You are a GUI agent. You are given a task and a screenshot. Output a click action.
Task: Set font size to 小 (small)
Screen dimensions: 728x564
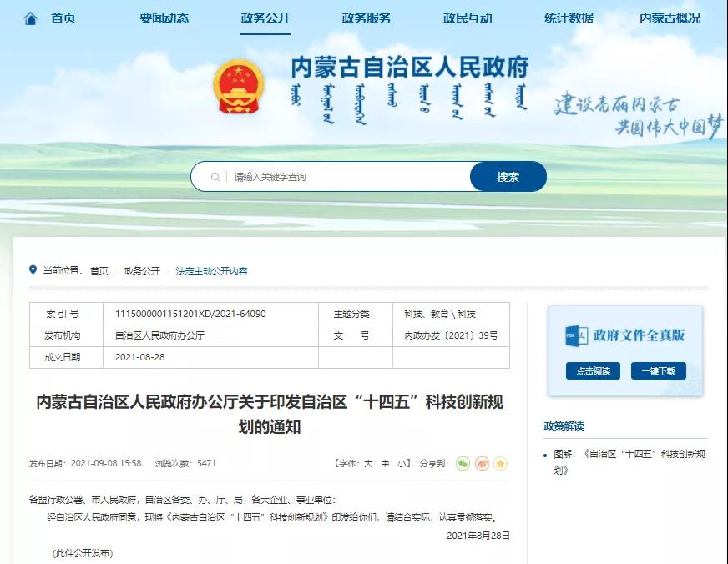[x=402, y=463]
